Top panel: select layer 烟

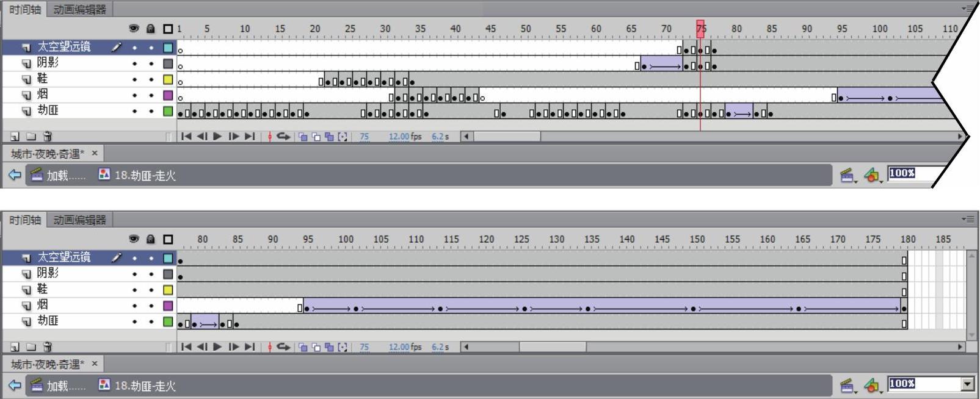[42, 95]
